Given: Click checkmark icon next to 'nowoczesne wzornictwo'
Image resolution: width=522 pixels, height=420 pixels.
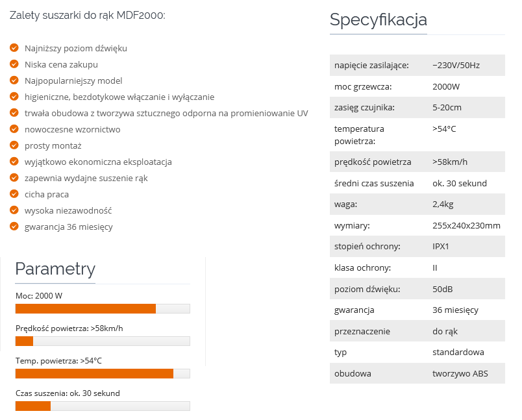Looking at the screenshot, I should coord(14,129).
